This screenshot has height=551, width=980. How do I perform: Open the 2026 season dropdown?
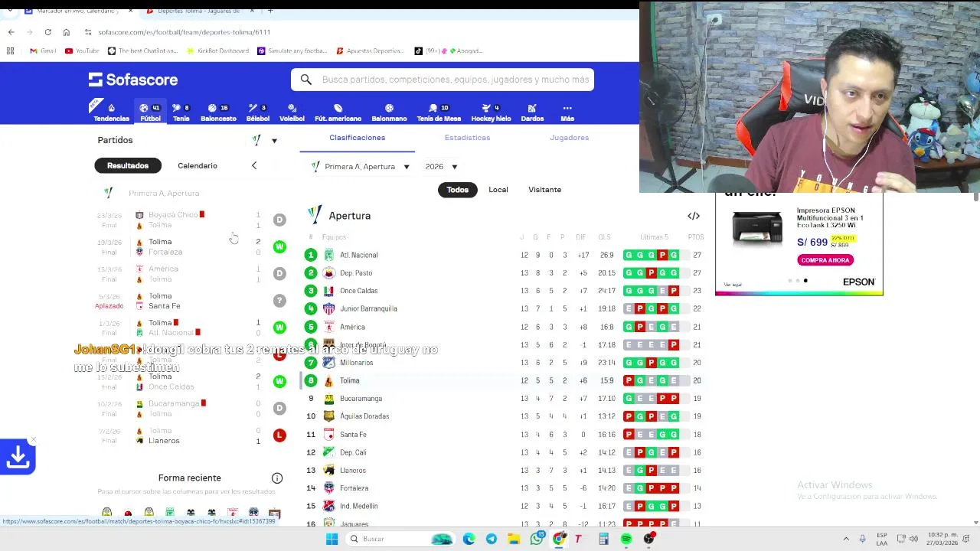pos(442,166)
